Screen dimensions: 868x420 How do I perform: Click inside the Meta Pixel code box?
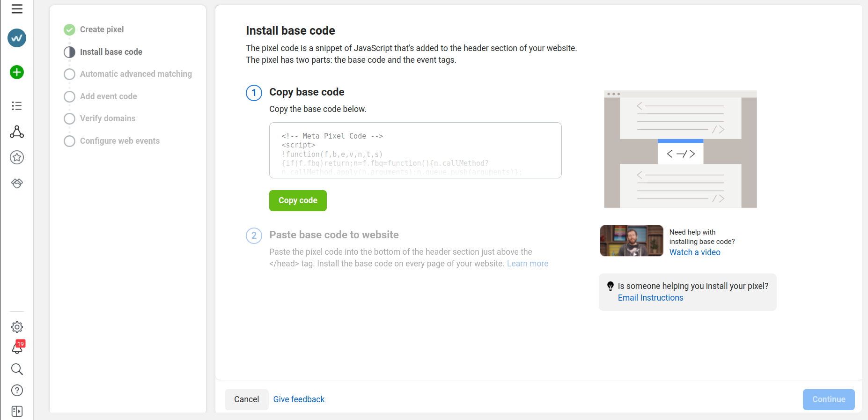(x=415, y=150)
